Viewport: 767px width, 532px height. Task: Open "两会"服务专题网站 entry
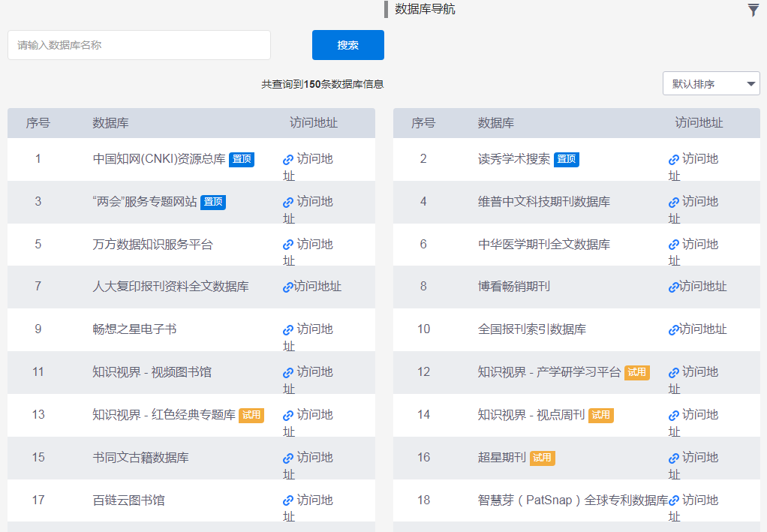pyautogui.click(x=145, y=201)
